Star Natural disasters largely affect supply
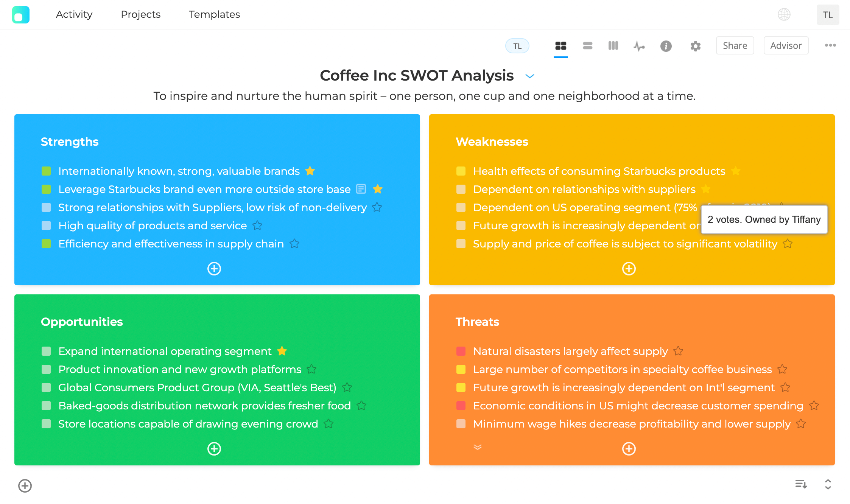 (678, 351)
